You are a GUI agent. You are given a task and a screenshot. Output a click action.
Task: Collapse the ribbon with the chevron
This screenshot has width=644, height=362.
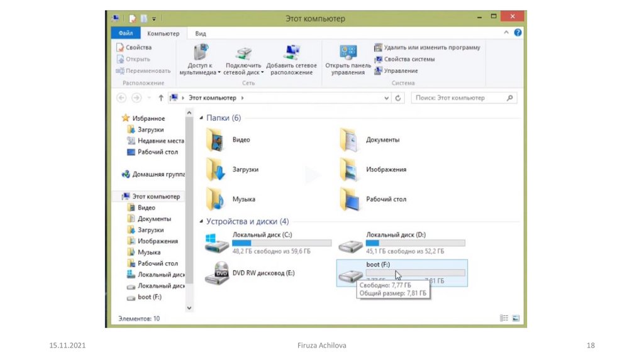click(507, 33)
